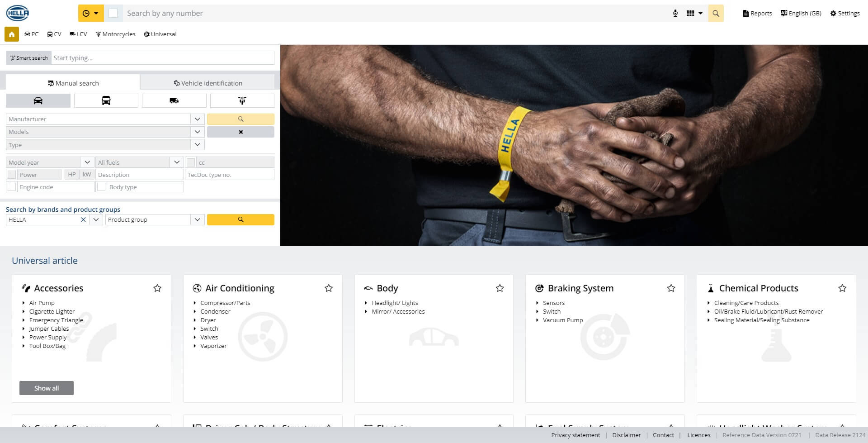
Task: Enable the Power checkbox filter
Action: (x=12, y=174)
